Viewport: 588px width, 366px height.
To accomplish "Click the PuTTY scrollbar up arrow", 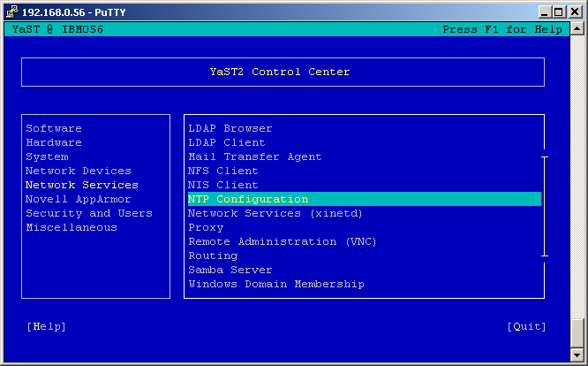I will point(577,28).
